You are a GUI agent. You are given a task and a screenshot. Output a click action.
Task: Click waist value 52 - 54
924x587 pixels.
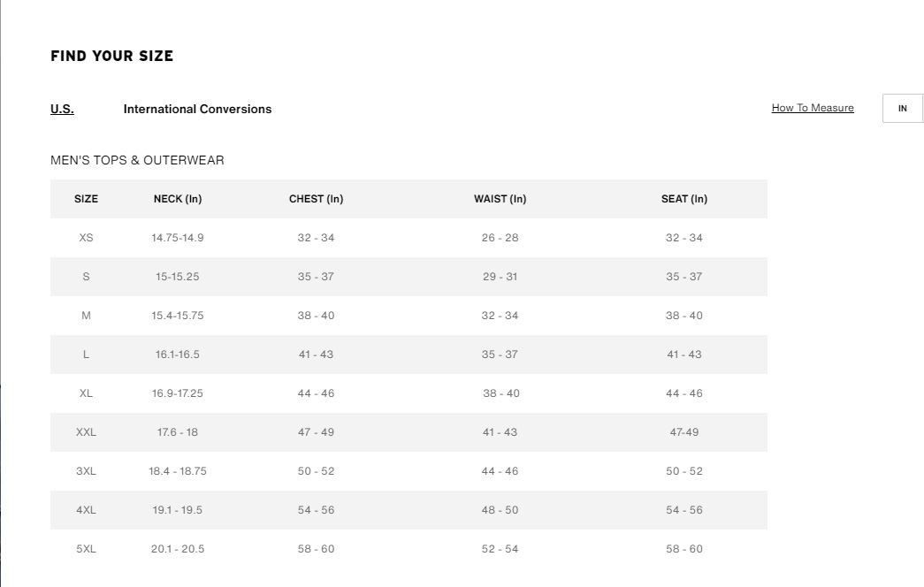[x=500, y=549]
